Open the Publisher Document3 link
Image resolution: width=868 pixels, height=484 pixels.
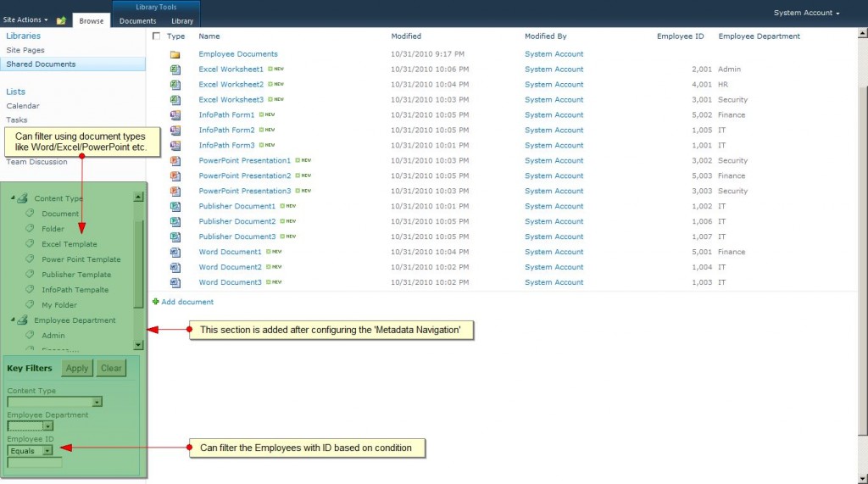point(237,236)
